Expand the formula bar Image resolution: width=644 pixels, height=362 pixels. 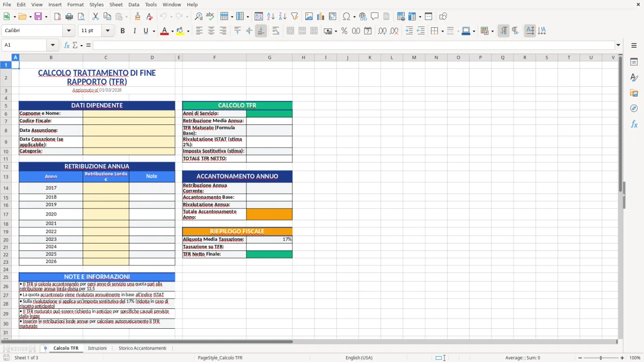pyautogui.click(x=618, y=45)
